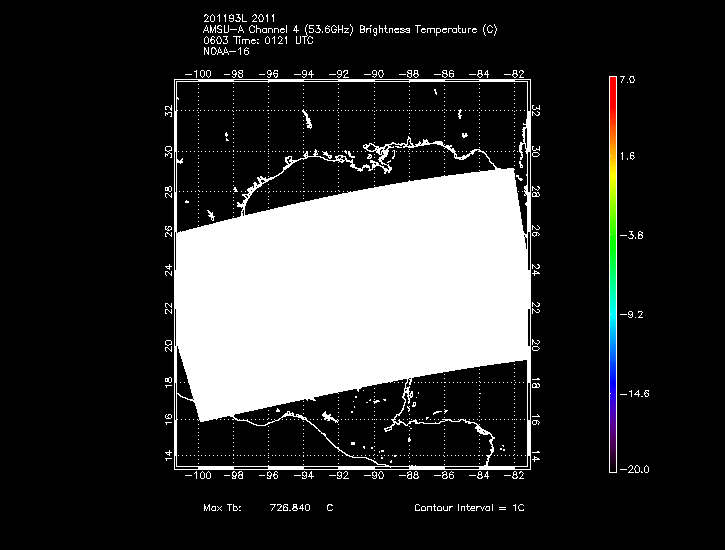The height and width of the screenshot is (550, 725).
Task: Click left axis latitude label "32"
Action: 168,111
